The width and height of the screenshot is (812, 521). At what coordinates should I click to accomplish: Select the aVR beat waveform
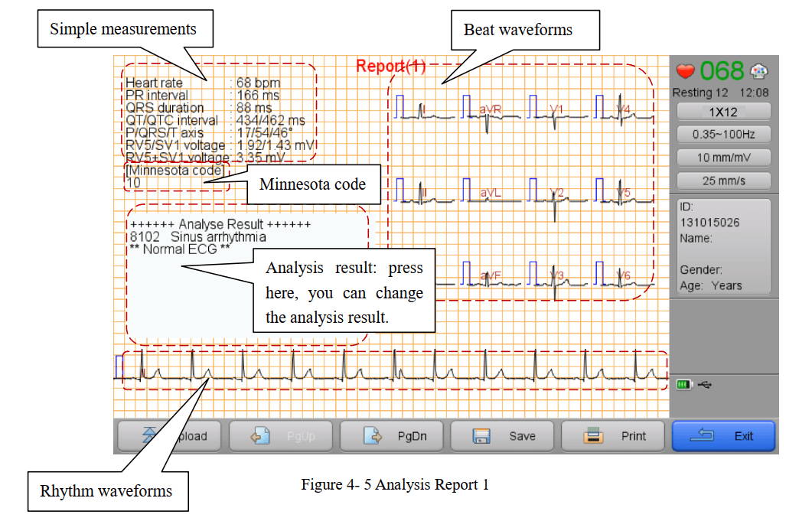490,112
